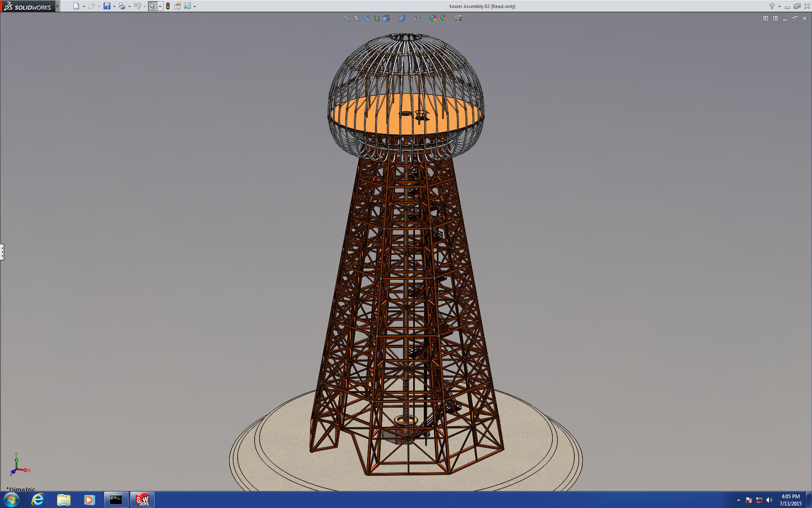This screenshot has width=812, height=508.
Task: Open the View Settings monitor icon
Action: [x=458, y=18]
